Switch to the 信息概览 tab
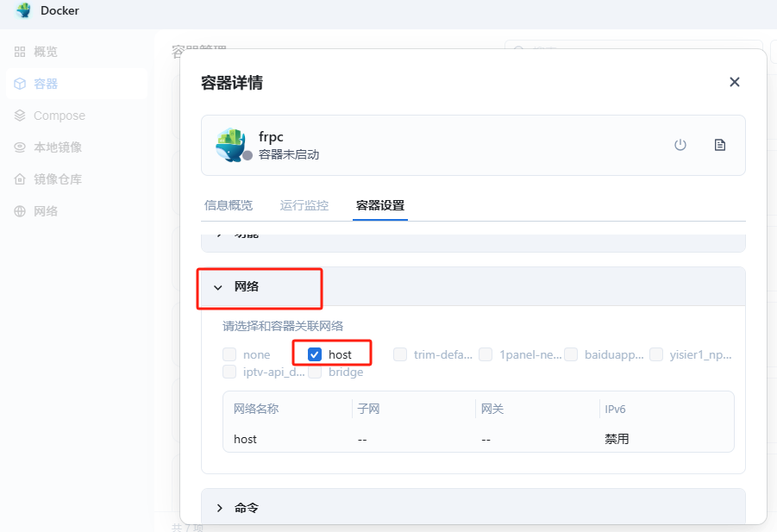The width and height of the screenshot is (777, 532). pyautogui.click(x=229, y=205)
